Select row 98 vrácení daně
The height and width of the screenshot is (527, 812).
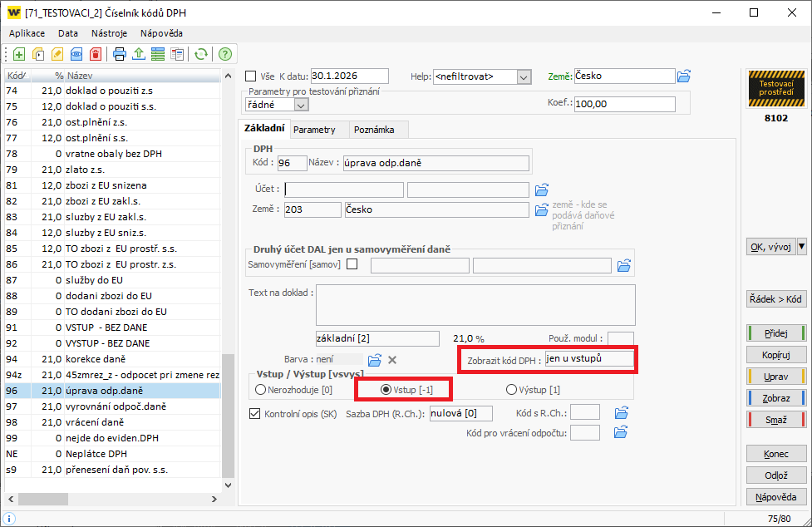click(x=113, y=422)
